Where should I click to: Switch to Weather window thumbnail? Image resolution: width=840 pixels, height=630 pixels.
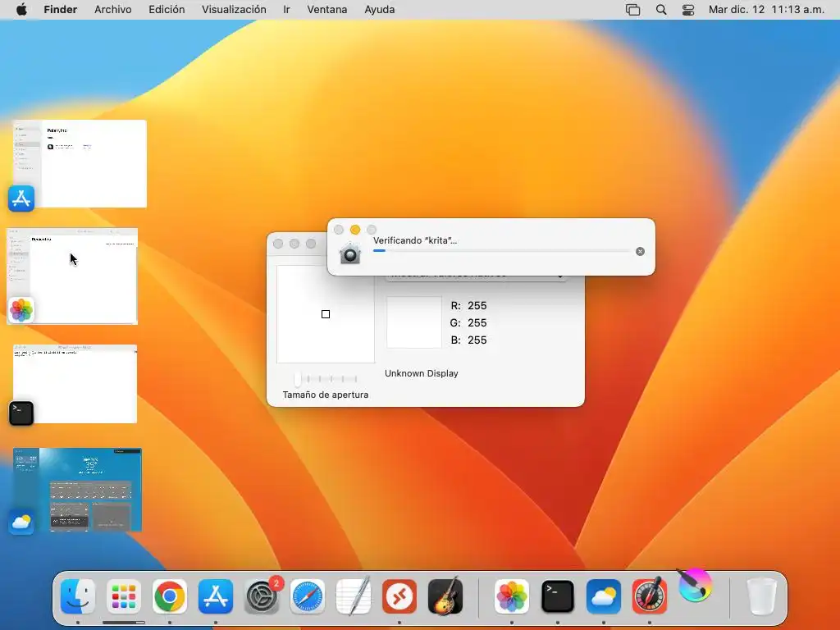(x=77, y=490)
